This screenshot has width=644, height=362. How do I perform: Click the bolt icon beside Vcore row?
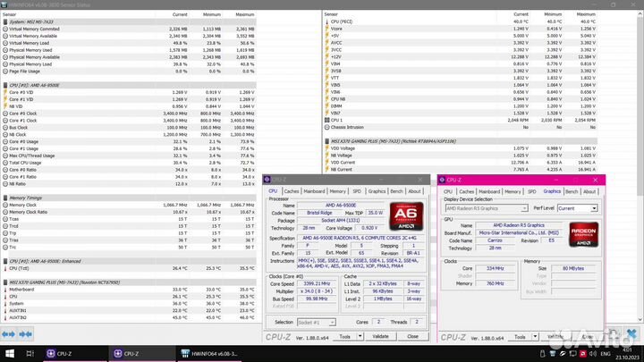pyautogui.click(x=327, y=29)
